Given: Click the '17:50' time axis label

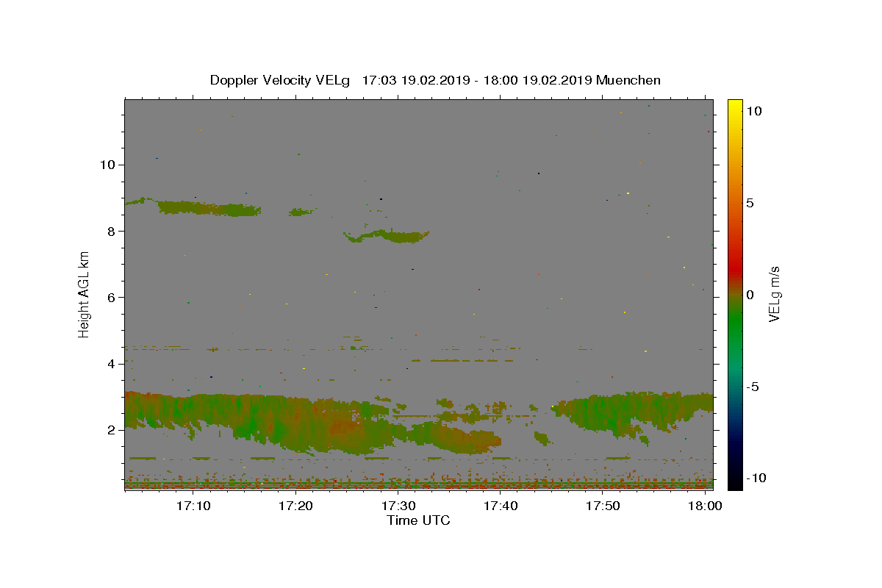Looking at the screenshot, I should pyautogui.click(x=603, y=506).
